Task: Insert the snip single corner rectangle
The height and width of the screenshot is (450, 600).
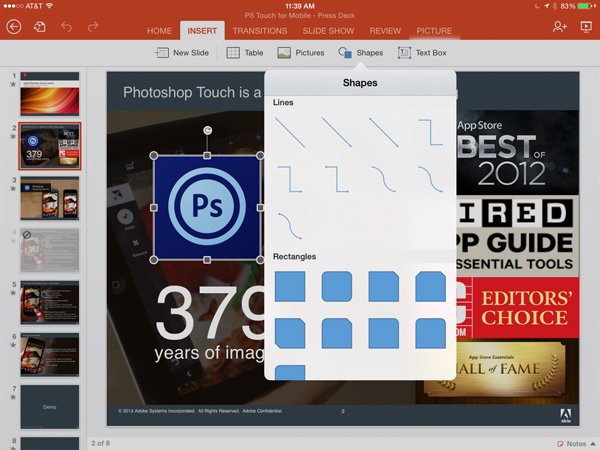Action: point(384,287)
